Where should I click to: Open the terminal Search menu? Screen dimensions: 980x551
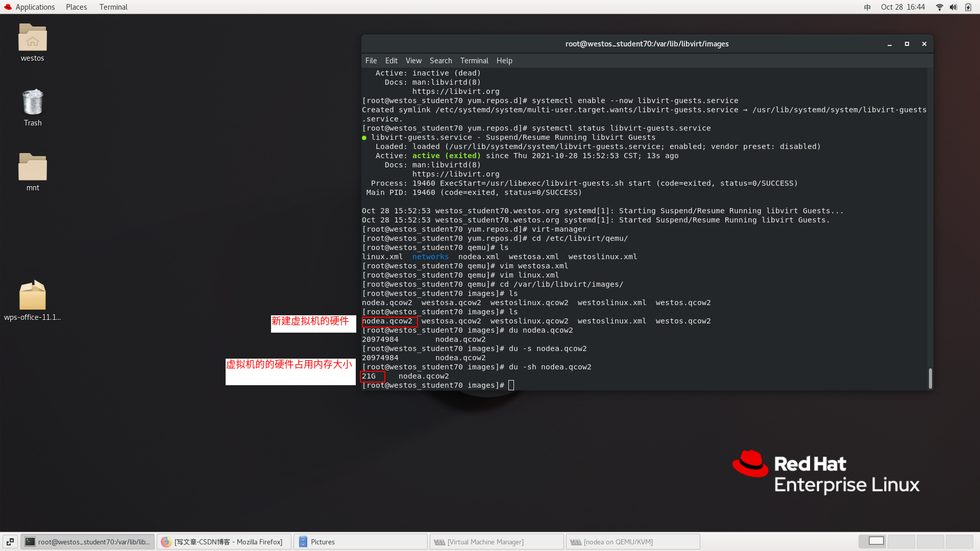[x=440, y=61]
